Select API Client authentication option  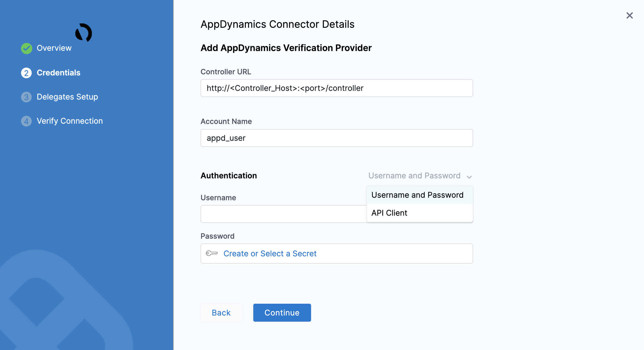pyautogui.click(x=389, y=213)
